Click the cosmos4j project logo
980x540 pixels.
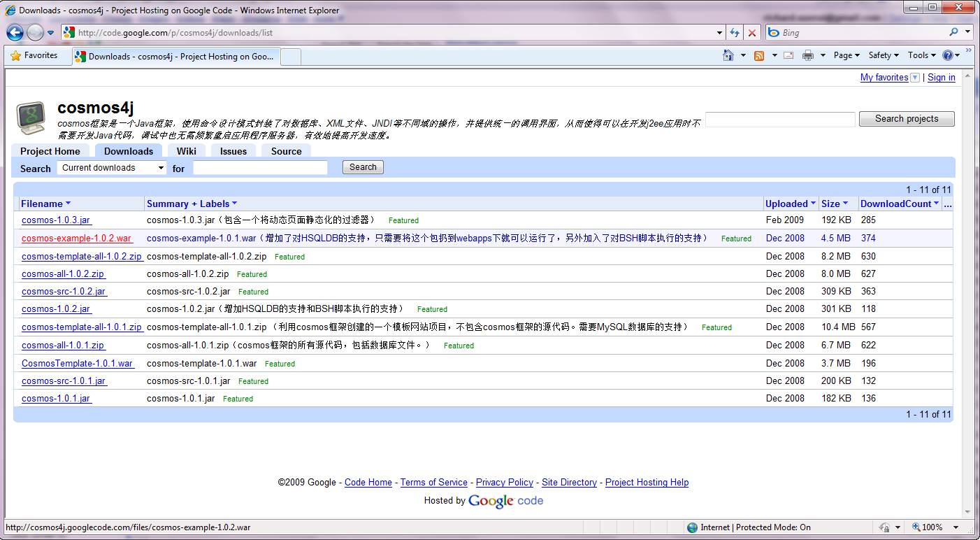32,118
